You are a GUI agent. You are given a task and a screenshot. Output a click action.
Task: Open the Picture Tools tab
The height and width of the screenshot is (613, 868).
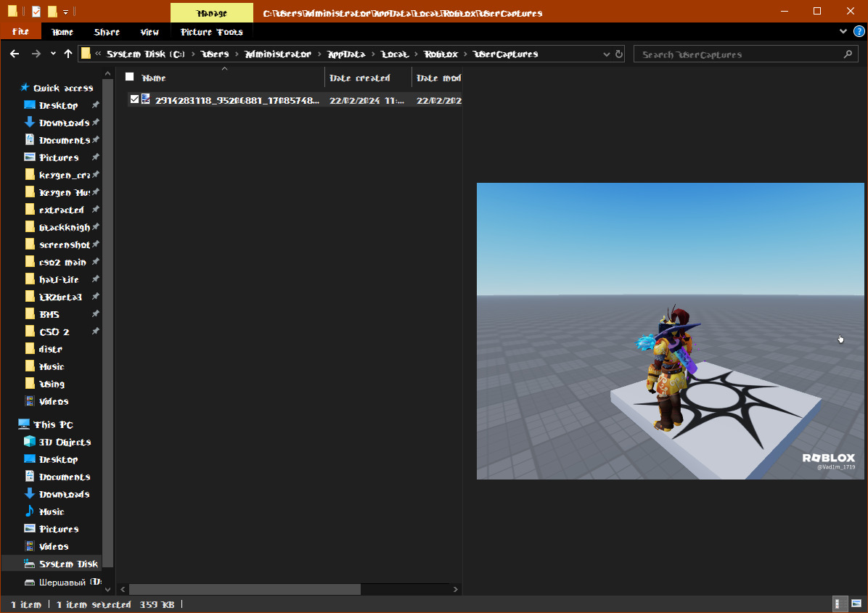211,32
